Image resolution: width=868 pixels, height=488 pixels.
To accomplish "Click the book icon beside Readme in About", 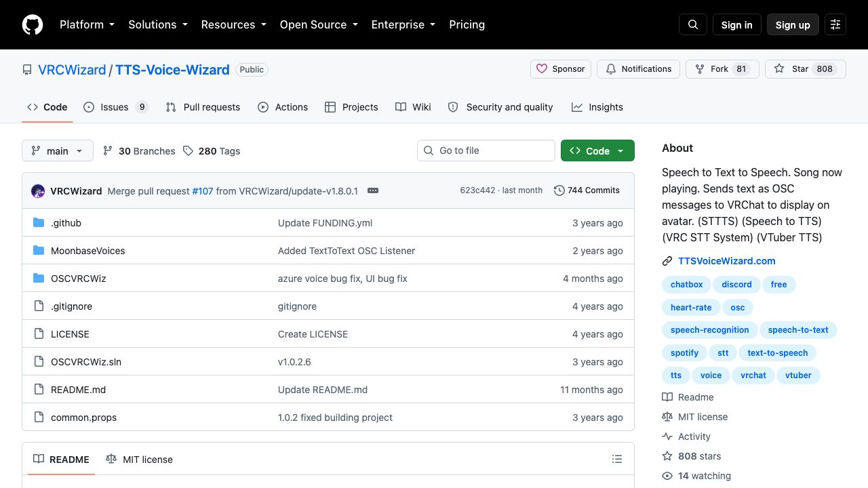I will coord(667,397).
